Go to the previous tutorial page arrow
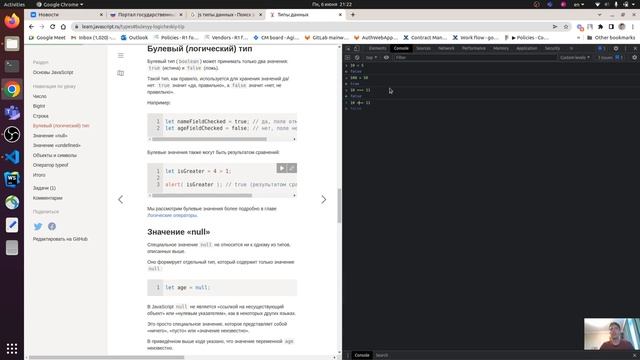Viewport: 640px width, 360px height. [x=120, y=200]
